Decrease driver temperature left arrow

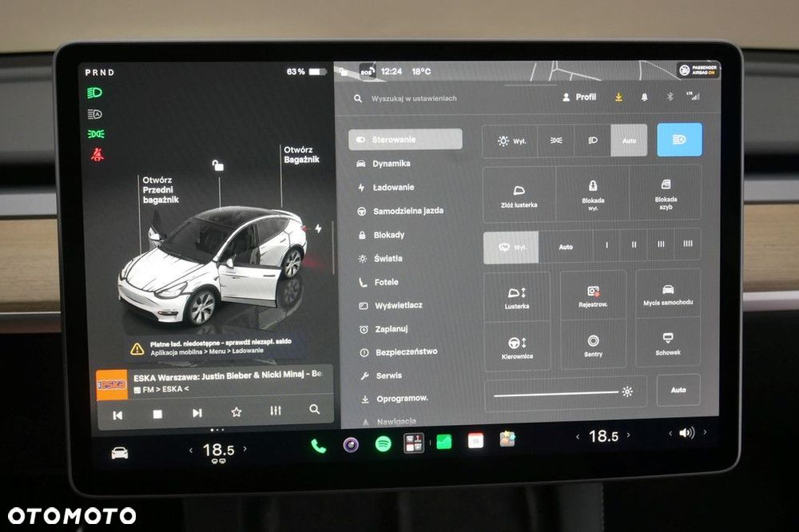(191, 450)
